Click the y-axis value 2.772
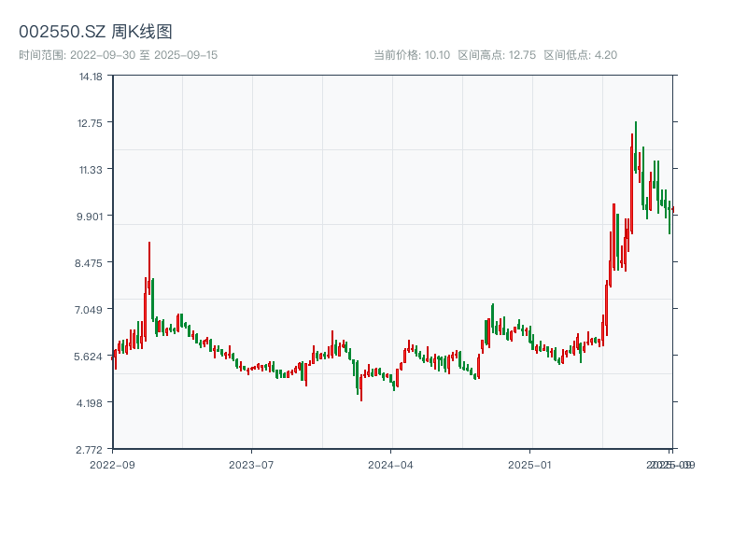This screenshot has width=747, height=560. tap(89, 450)
